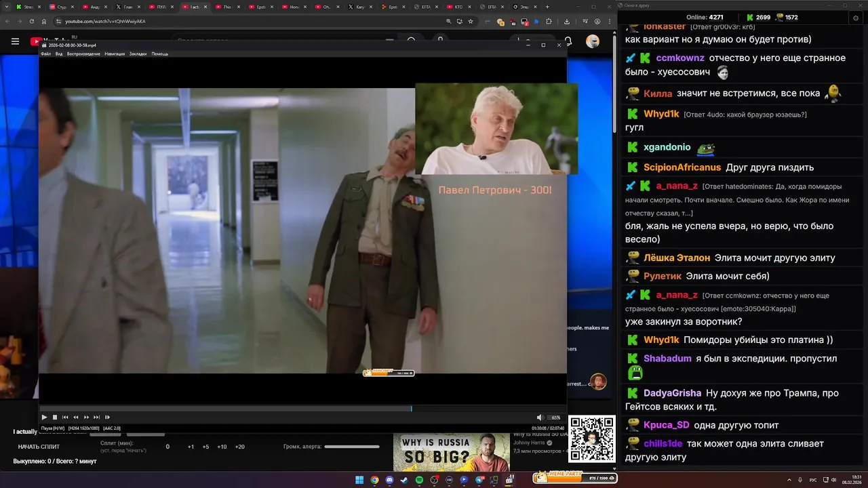Adjust the Громк. алерта volume slider
The image size is (868, 488).
[352, 447]
